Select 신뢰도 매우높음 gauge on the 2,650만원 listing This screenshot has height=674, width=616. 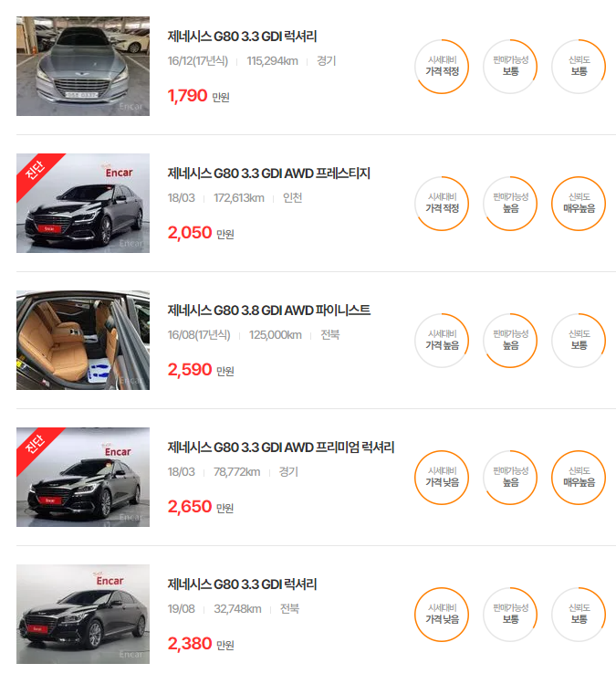click(579, 478)
